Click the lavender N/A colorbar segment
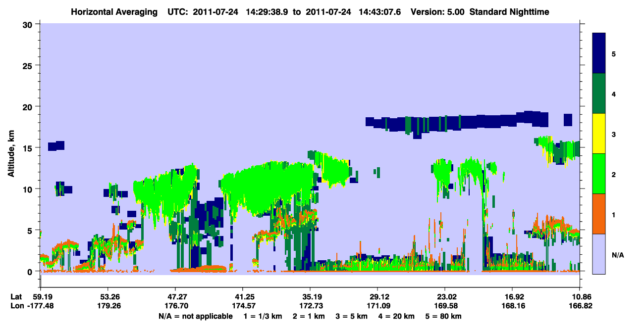The width and height of the screenshot is (644, 330). coord(599,253)
